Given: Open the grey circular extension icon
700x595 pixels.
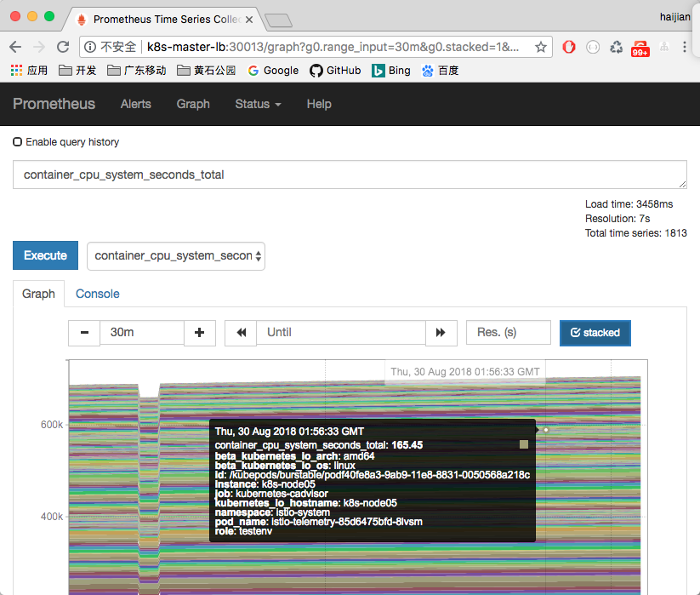Looking at the screenshot, I should pos(593,47).
